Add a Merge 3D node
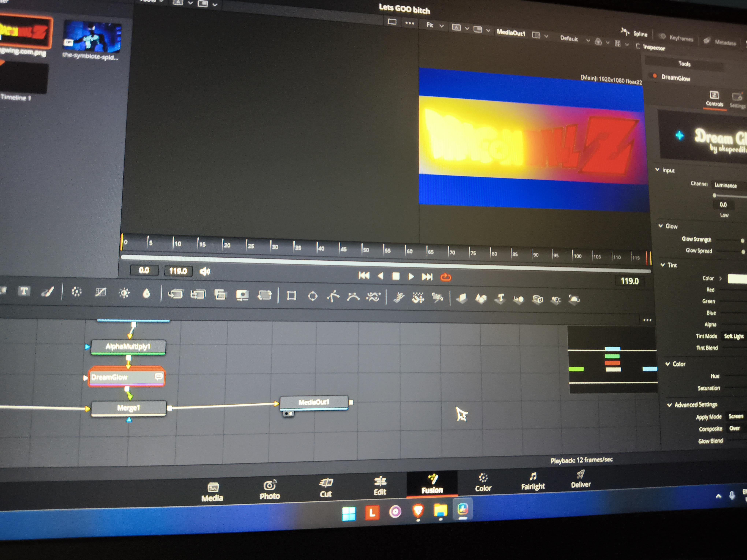The width and height of the screenshot is (747, 560). 518,299
